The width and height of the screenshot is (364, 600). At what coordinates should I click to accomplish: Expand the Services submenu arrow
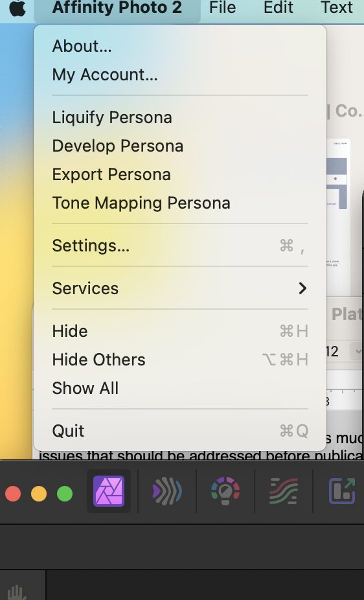pyautogui.click(x=302, y=288)
